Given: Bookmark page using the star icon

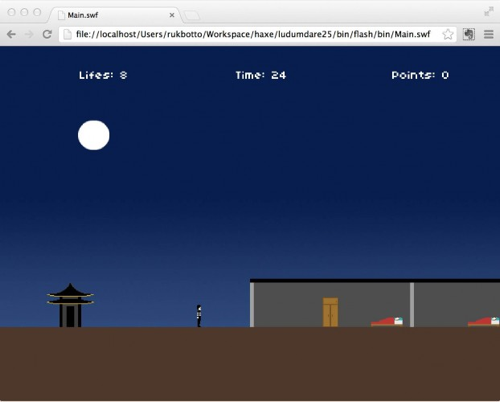Looking at the screenshot, I should tap(448, 34).
